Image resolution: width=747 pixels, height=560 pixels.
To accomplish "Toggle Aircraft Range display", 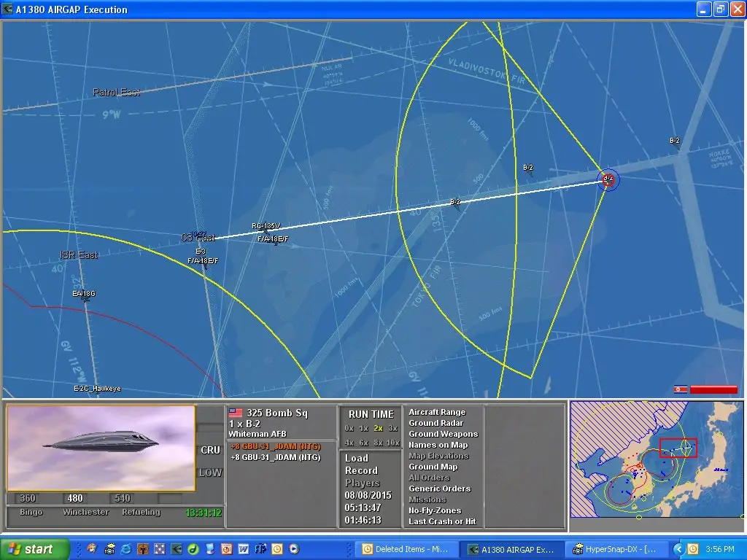I will coord(436,413).
